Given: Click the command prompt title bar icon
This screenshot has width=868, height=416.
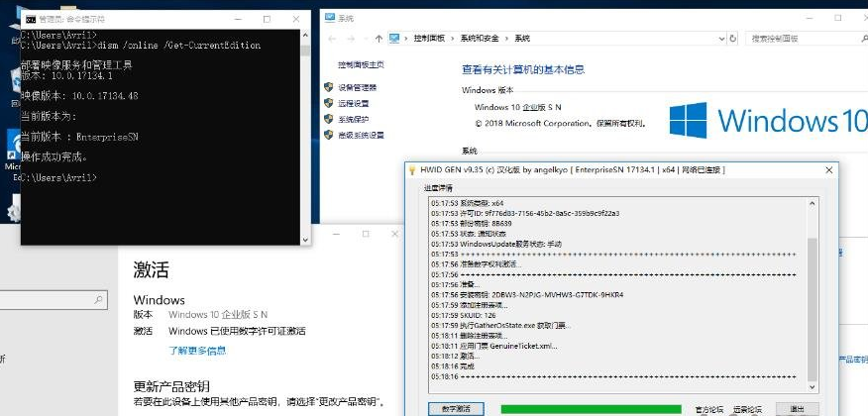Looking at the screenshot, I should pos(31,19).
